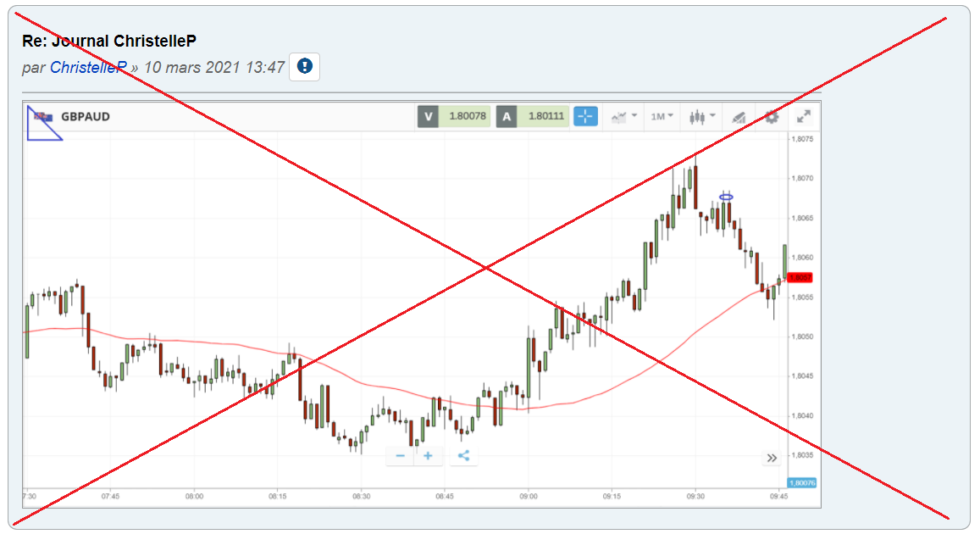Jump to latest candles with double-arrow
This screenshot has width=980, height=534.
coord(772,459)
